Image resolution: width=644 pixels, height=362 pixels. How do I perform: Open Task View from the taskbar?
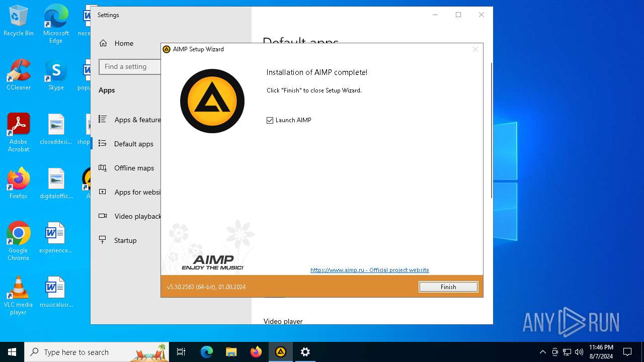[181, 352]
